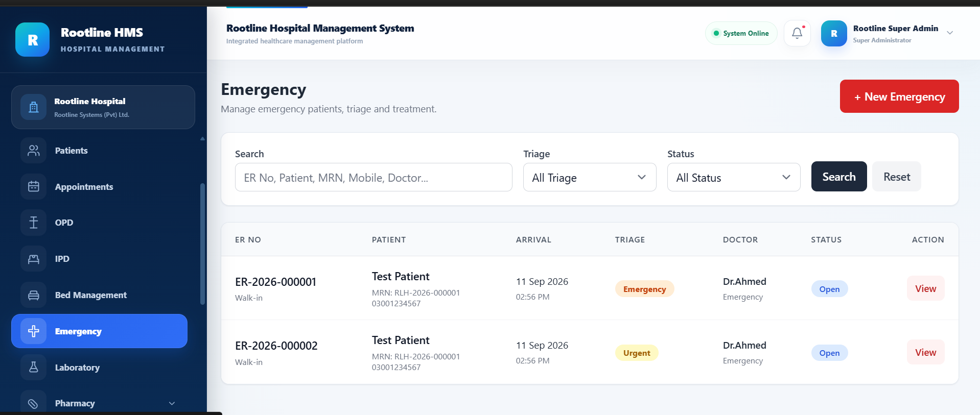
Task: Open the All Triage dropdown
Action: [590, 177]
